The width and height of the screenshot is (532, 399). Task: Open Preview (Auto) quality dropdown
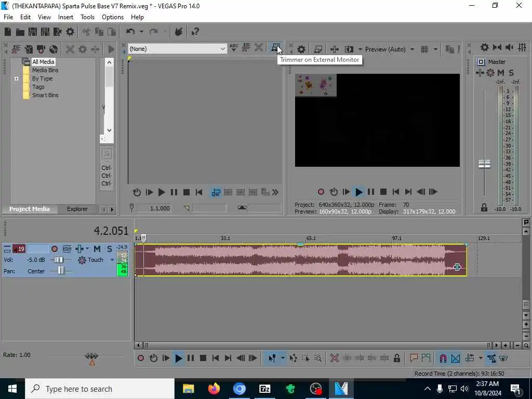tap(412, 49)
